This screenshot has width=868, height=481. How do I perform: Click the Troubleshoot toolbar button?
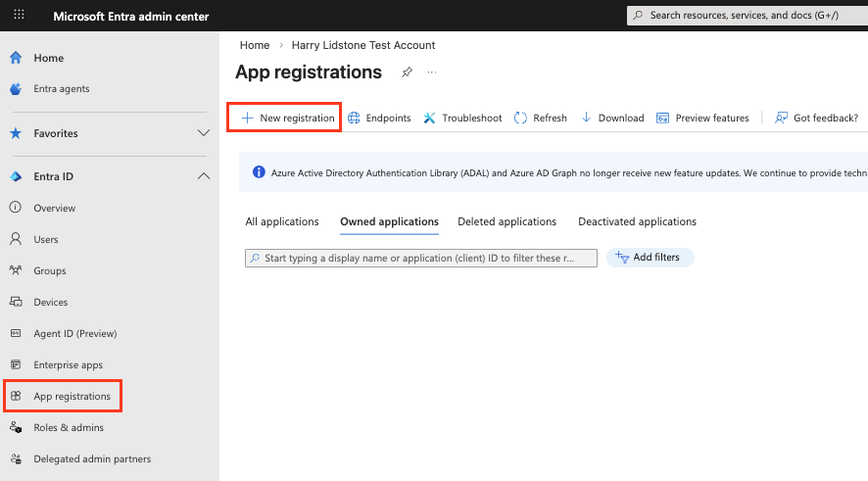(462, 118)
